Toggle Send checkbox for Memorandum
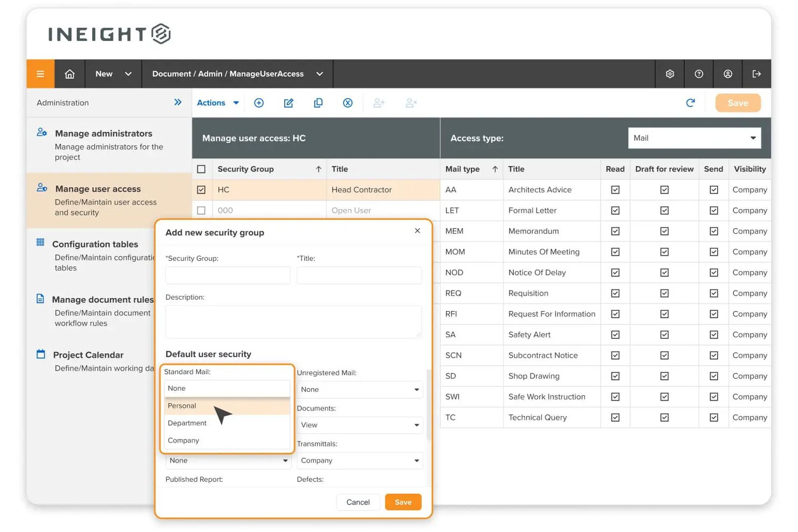798x532 pixels. 714,231
